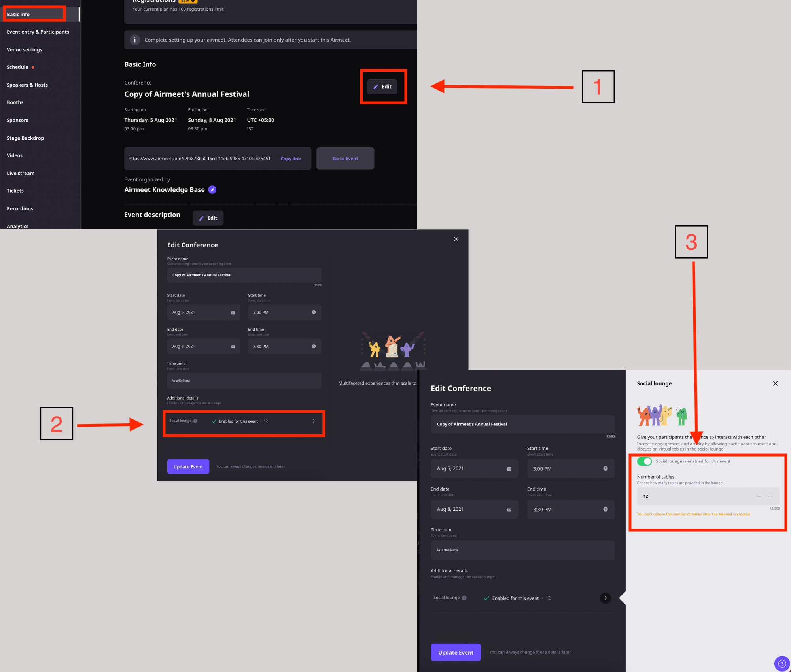Copy the event link
791x672 pixels.
point(291,159)
